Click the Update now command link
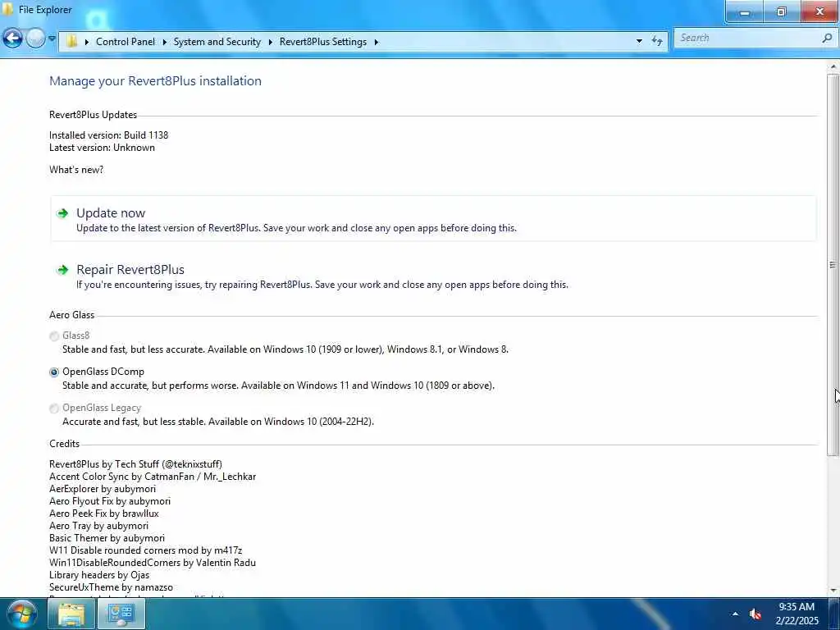 433,219
